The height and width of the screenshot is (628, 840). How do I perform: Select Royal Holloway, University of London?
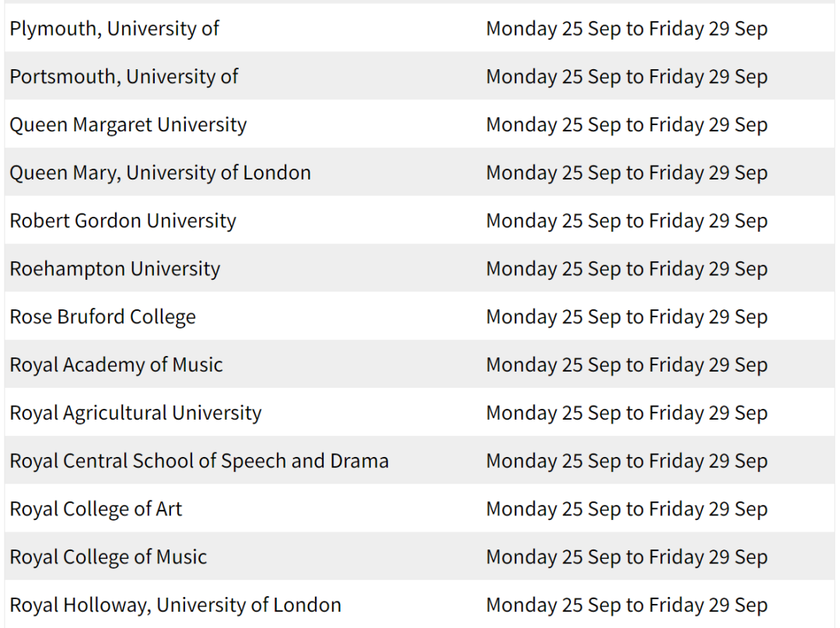coord(175,605)
